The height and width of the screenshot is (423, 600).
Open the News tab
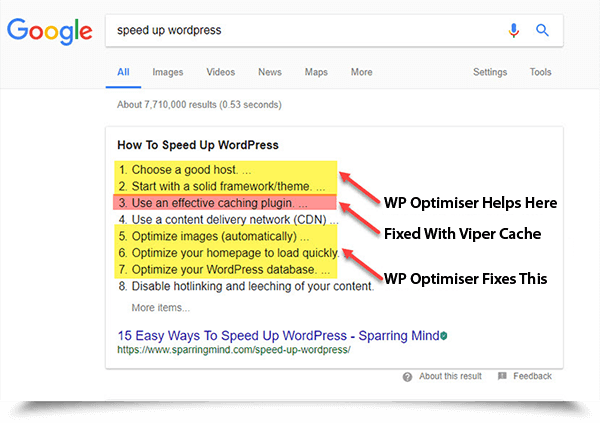(269, 72)
